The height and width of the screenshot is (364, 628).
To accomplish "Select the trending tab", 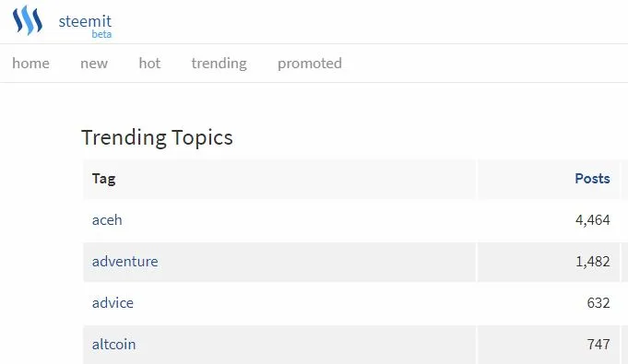I will point(219,64).
